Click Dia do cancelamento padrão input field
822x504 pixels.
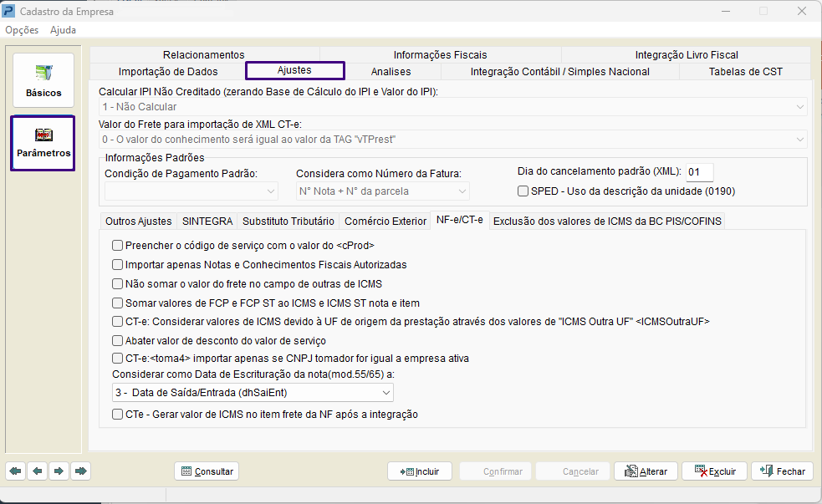[700, 172]
